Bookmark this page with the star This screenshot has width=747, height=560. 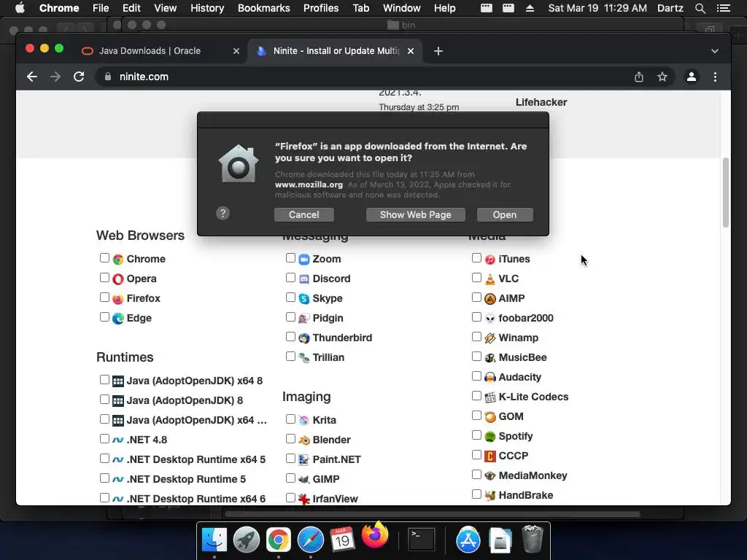pyautogui.click(x=662, y=77)
